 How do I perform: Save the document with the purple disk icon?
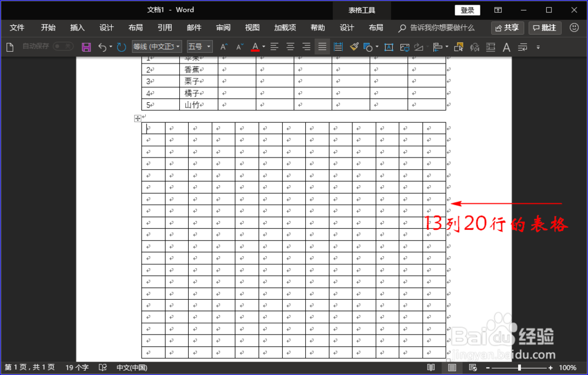point(86,47)
